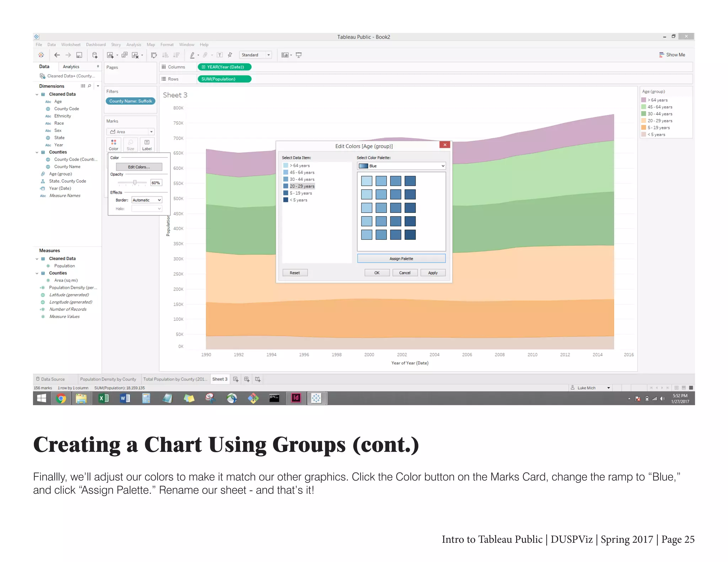This screenshot has width=728, height=562.
Task: Open the File menu
Action: [39, 45]
